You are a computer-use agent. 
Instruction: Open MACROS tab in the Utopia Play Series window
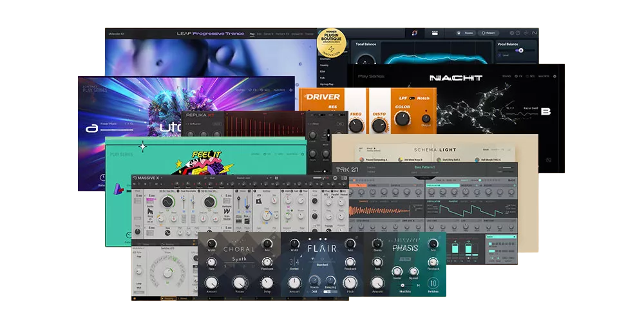[x=280, y=90]
